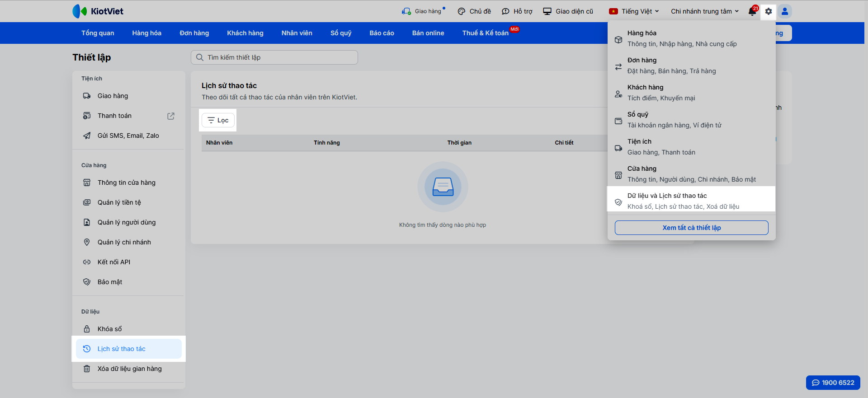Click the Bảo mật shield icon in sidebar
Screen dimensions: 868x398
(87, 282)
